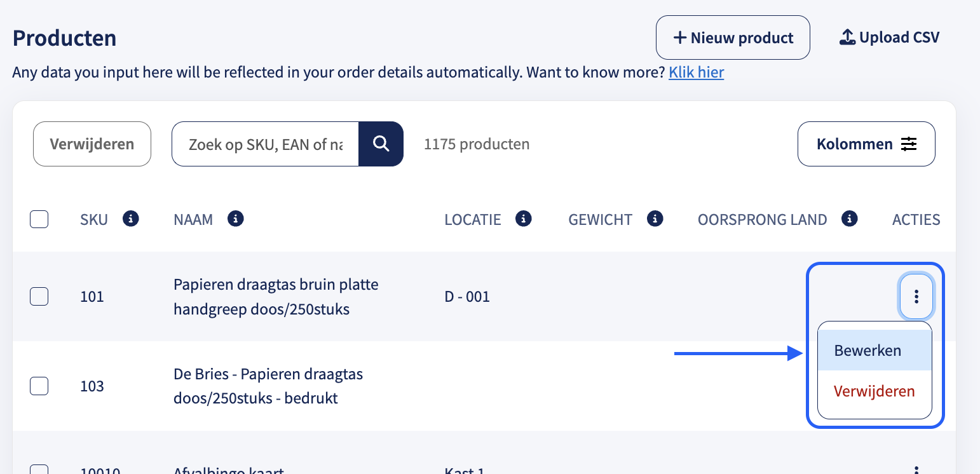Click the bulk Verwijderen button above table

click(x=92, y=144)
